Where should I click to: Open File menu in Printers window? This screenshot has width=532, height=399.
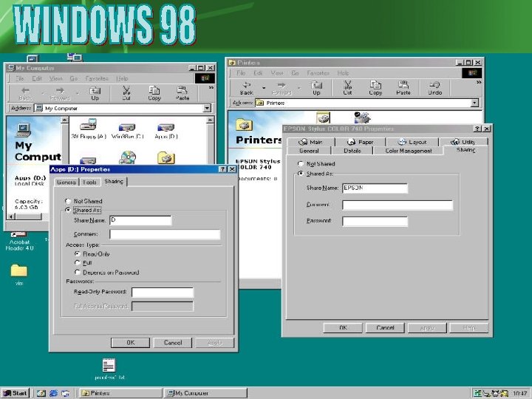tap(241, 73)
